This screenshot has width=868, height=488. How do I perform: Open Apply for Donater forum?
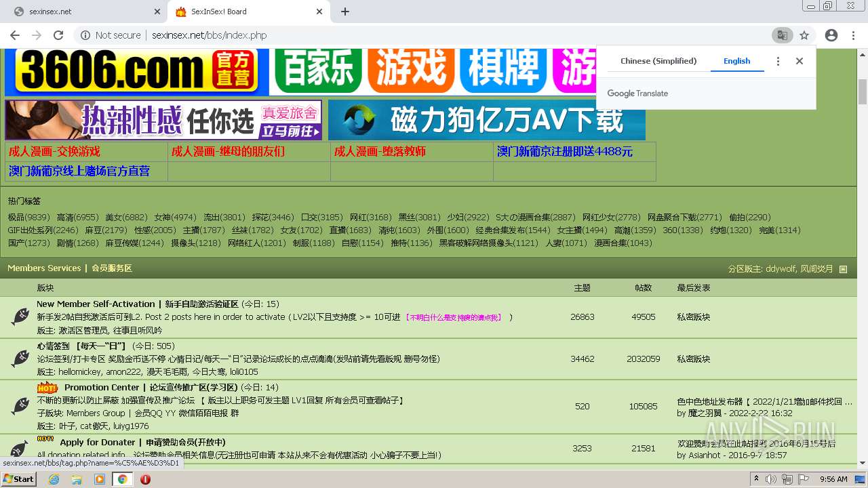coord(142,443)
